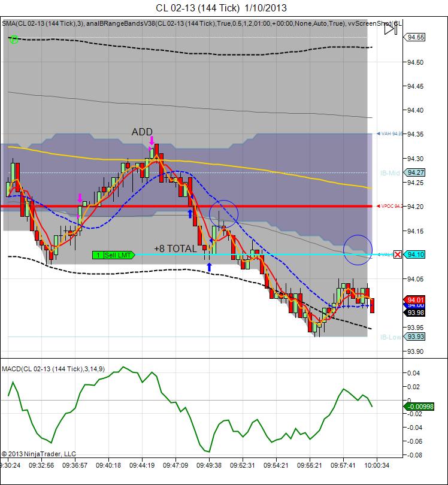
Task: Click the 93.90 price axis label
Action: [x=415, y=351]
